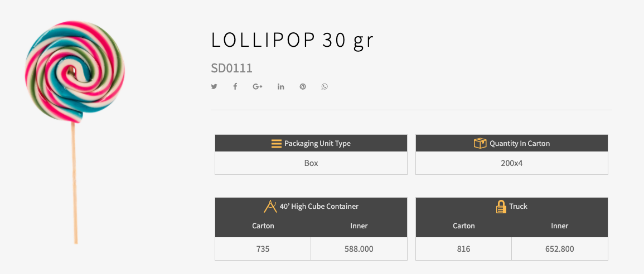Viewport: 644px width, 274px height.
Task: Click the carton box icon
Action: click(480, 143)
